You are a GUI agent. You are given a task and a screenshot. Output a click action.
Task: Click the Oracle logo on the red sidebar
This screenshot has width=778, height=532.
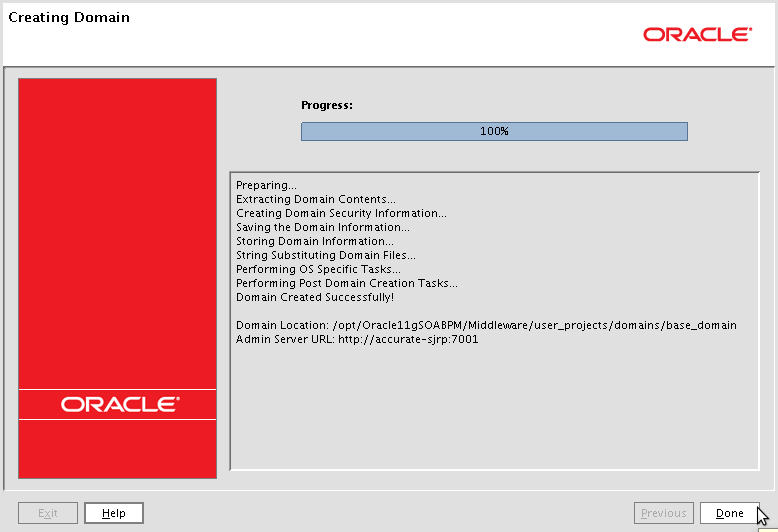[x=118, y=405]
